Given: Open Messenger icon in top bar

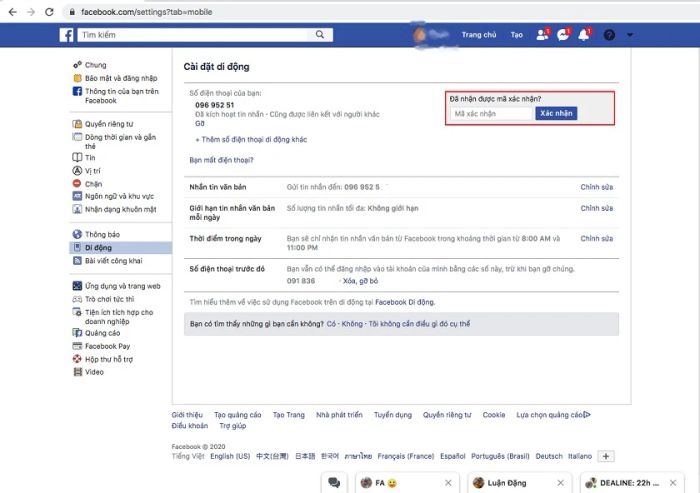Looking at the screenshot, I should tap(563, 34).
